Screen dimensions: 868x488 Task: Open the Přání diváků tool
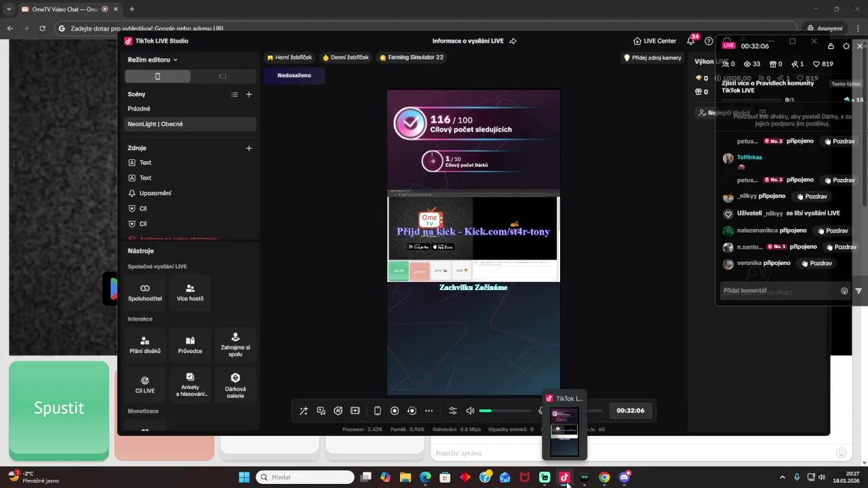pos(145,344)
